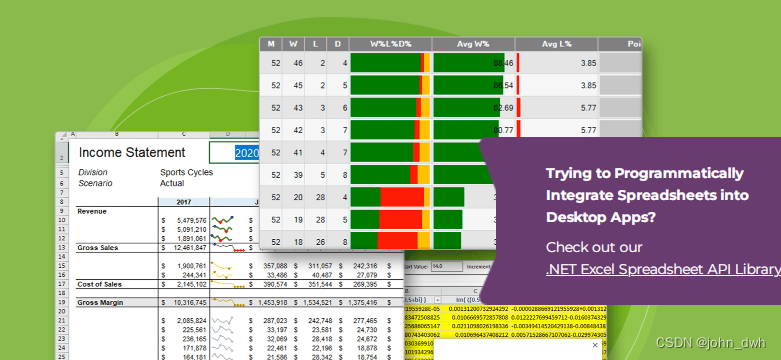Click the yellow cell 0.0106669572857808
The height and width of the screenshot is (360, 781).
(477, 317)
